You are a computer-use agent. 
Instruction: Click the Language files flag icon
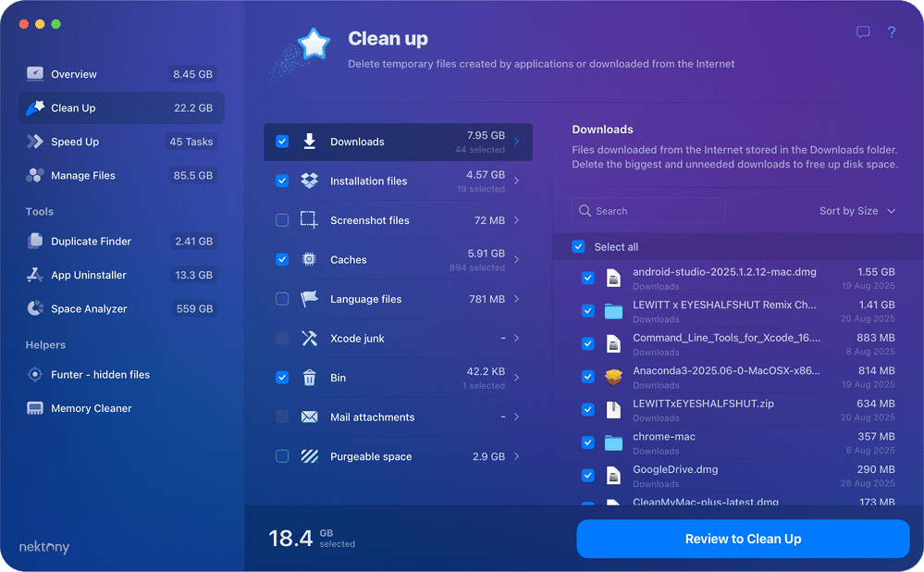pos(309,299)
